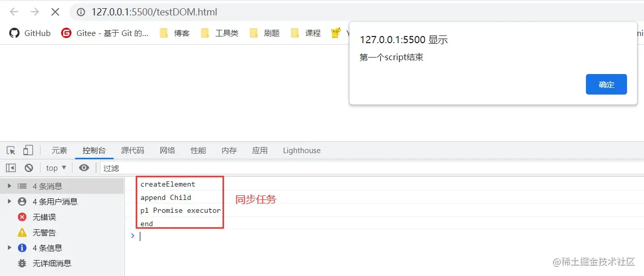Click the 确定 button in the alert

pos(606,84)
